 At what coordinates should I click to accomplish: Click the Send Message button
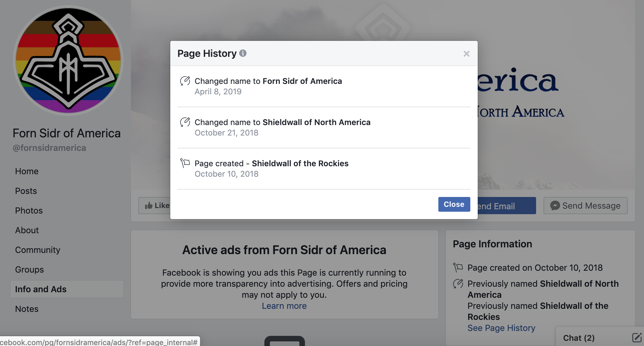[585, 206]
